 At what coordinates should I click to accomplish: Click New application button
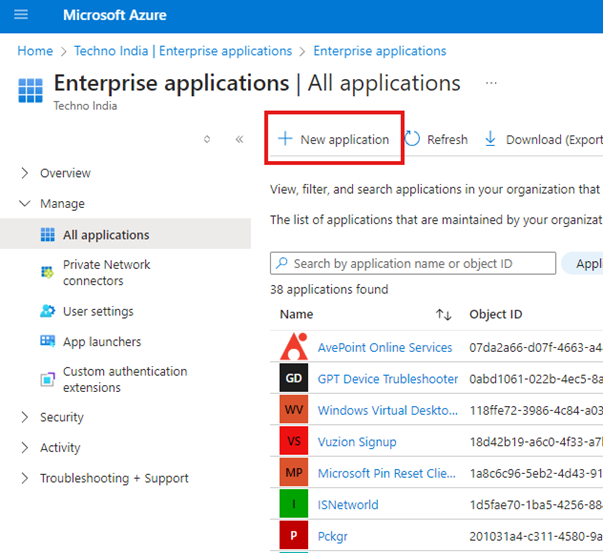point(334,139)
